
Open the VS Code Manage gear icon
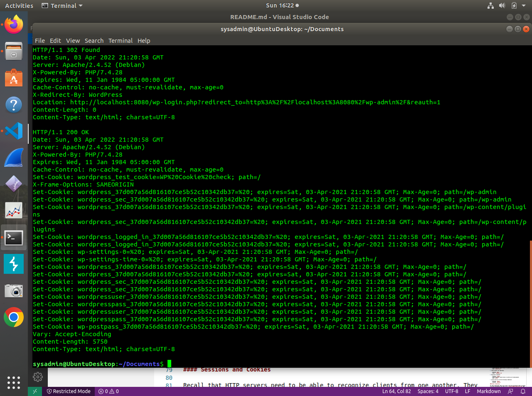tap(38, 376)
